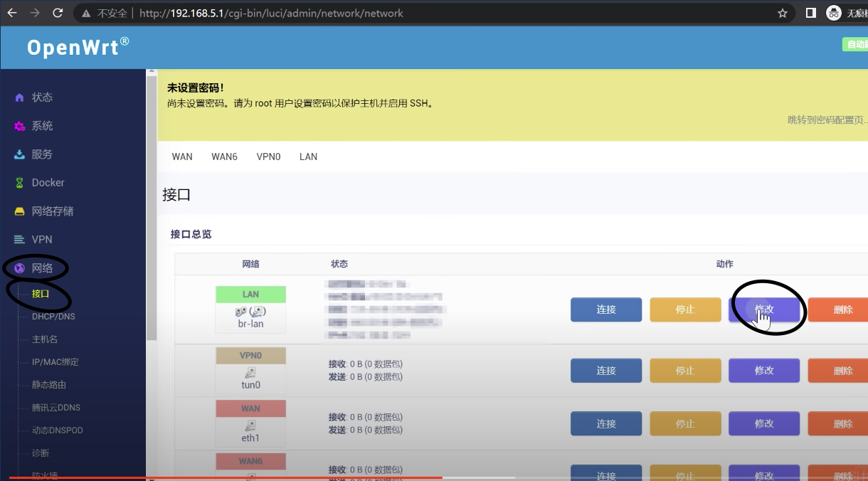868x481 pixels.
Task: Toggle the green 自动刷新 auto-refresh control
Action: pos(856,43)
